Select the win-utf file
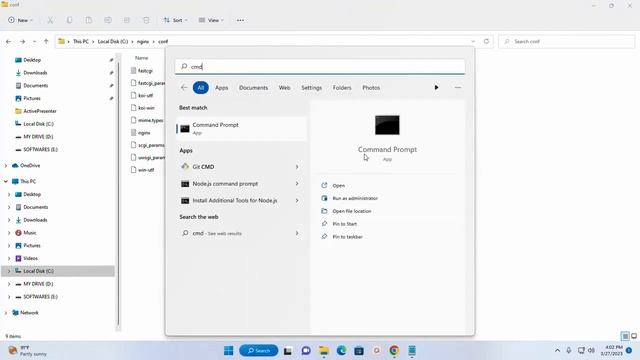The width and height of the screenshot is (640, 360). point(146,170)
